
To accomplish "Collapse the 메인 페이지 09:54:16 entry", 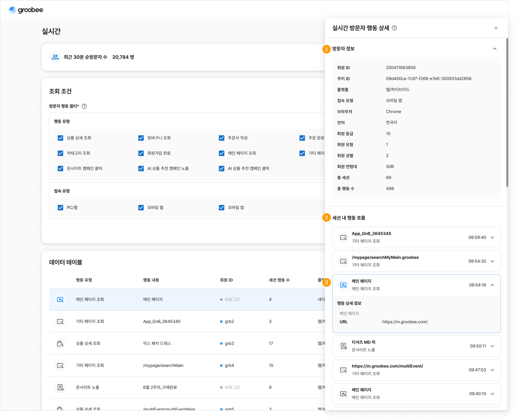I will (492, 285).
